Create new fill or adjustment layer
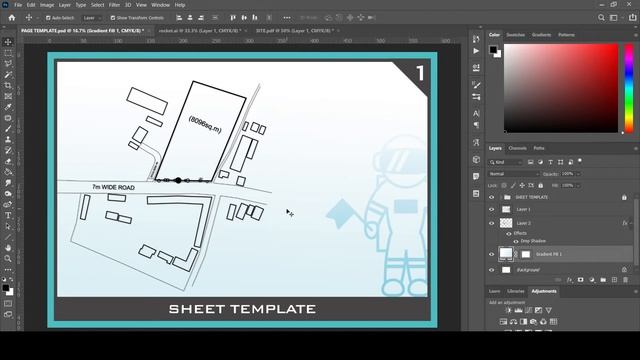640x360 pixels. point(592,280)
